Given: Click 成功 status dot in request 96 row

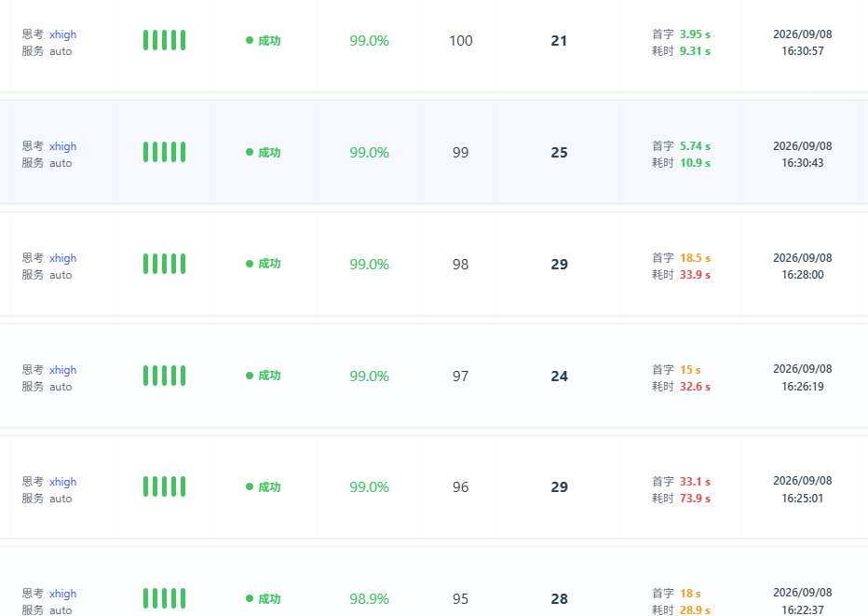Looking at the screenshot, I should point(250,486).
